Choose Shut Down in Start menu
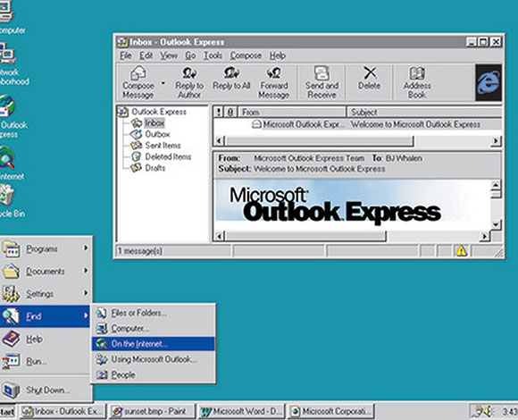518x420 pixels. (x=46, y=391)
